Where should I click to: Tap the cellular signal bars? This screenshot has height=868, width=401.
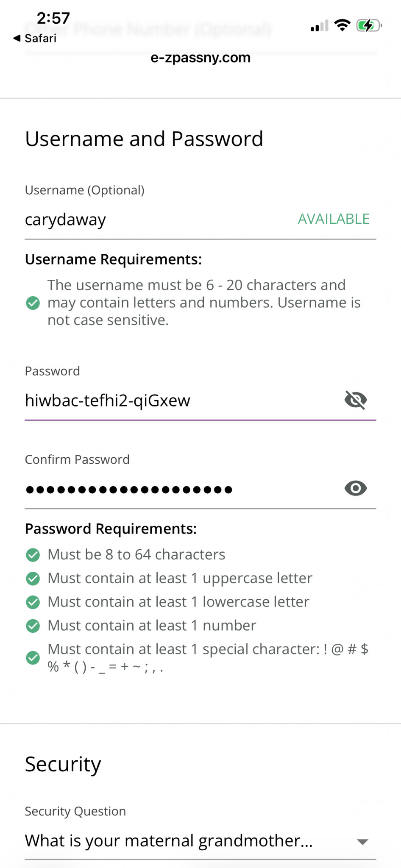point(320,26)
